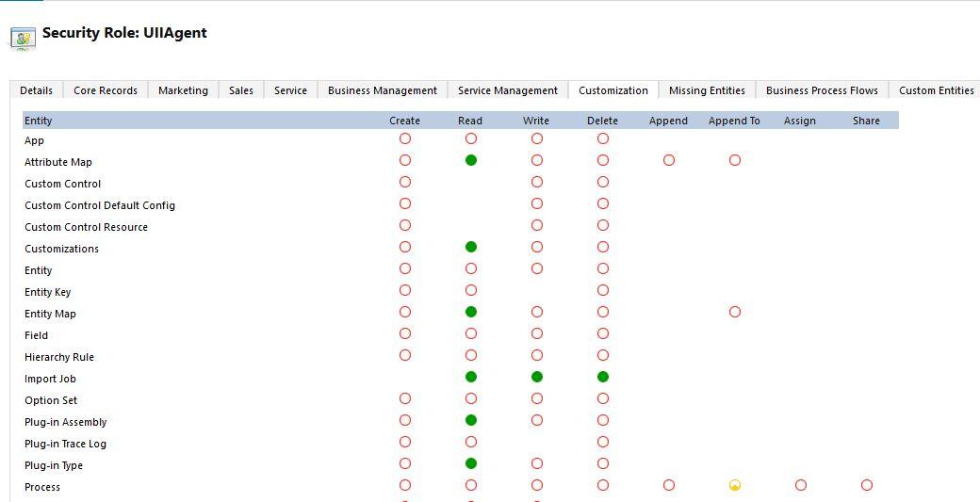The width and height of the screenshot is (980, 502).
Task: Click the Security Role icon beside the title
Action: coord(23,37)
